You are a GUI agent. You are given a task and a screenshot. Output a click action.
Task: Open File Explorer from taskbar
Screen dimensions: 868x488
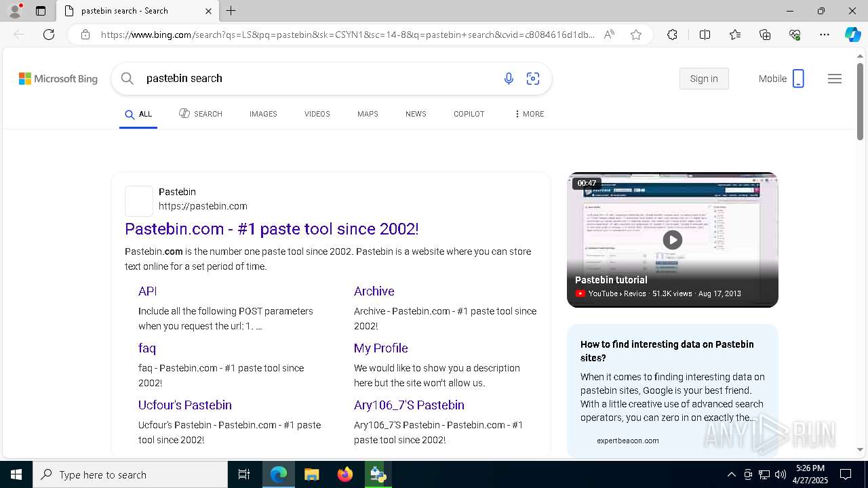pos(312,474)
